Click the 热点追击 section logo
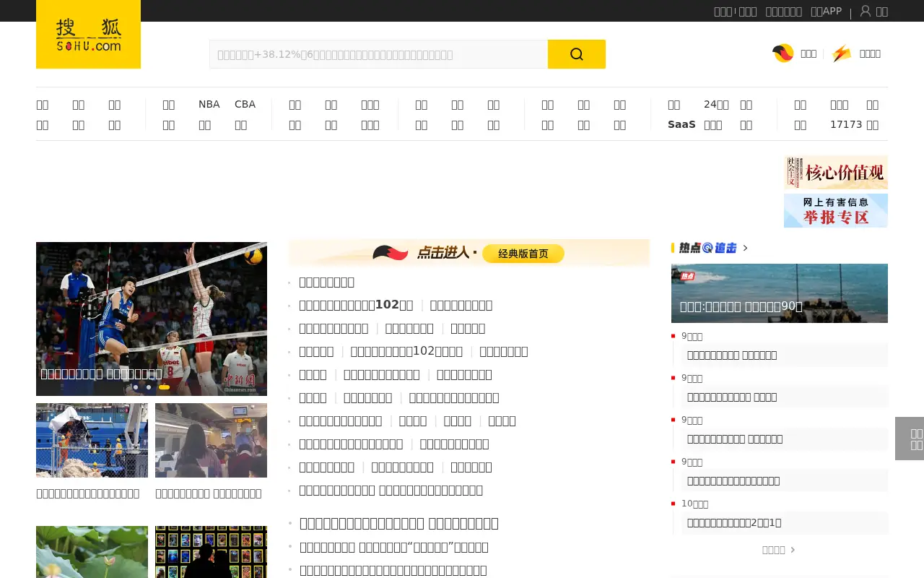This screenshot has width=924, height=578. pyautogui.click(x=707, y=248)
